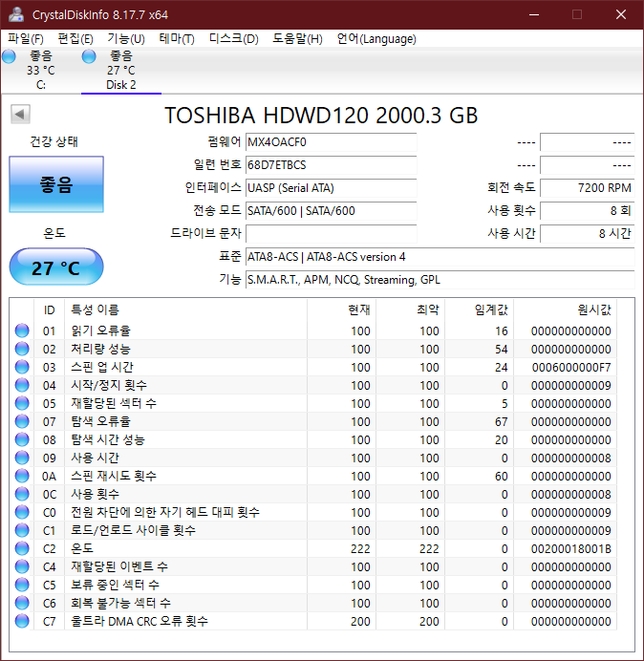The width and height of the screenshot is (644, 661).
Task: Click status orb of C2 온도 row
Action: point(22,548)
